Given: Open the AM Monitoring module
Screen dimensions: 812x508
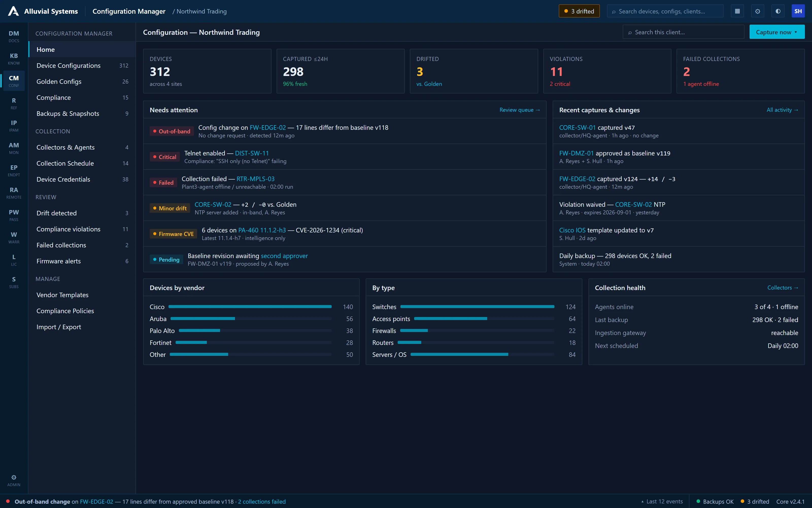Looking at the screenshot, I should [x=14, y=148].
